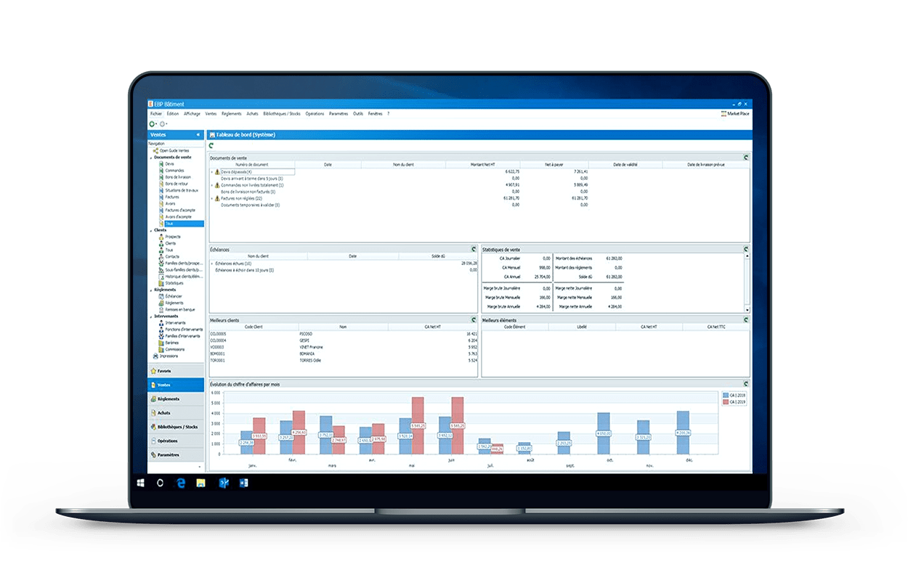Expand the Factures non réglées (22) row
The height and width of the screenshot is (588, 908).
[212, 198]
